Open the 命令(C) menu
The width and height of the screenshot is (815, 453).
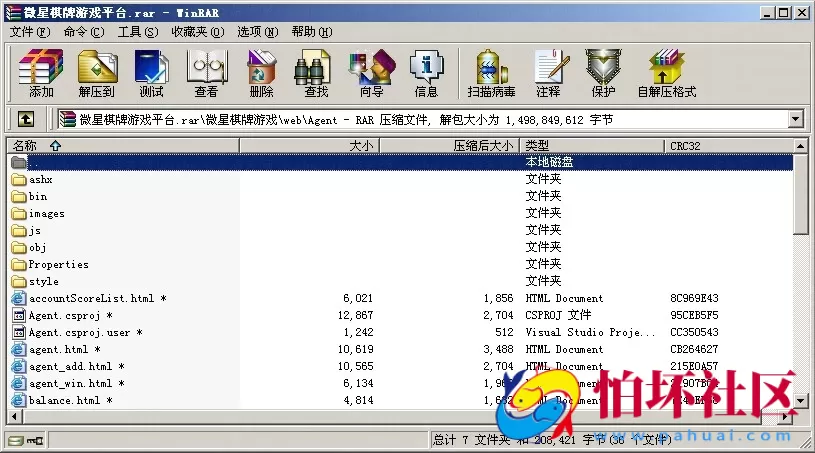click(x=84, y=32)
